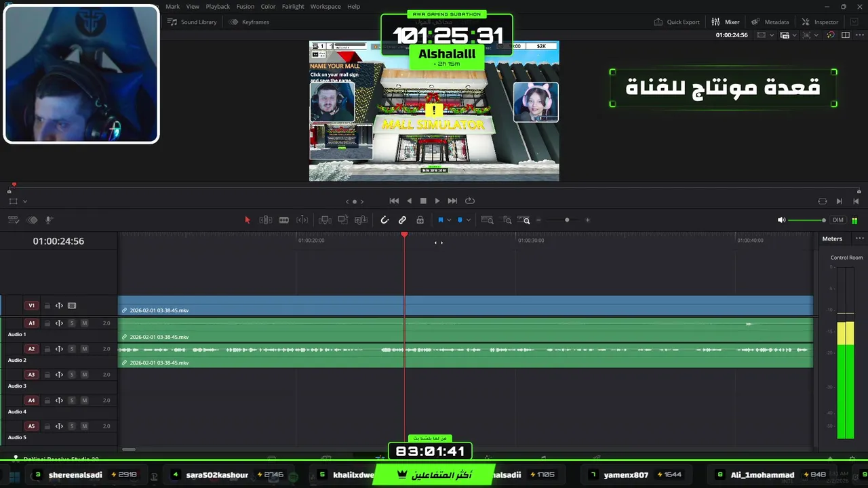This screenshot has width=868, height=488.
Task: Adjust the timeline zoom slider handle
Action: (567, 220)
